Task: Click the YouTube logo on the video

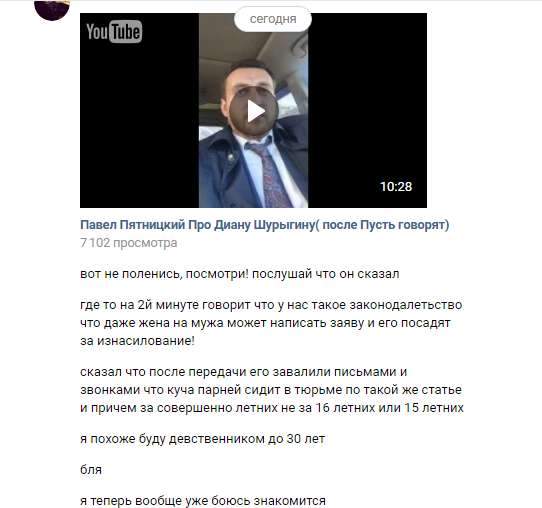Action: coord(114,31)
